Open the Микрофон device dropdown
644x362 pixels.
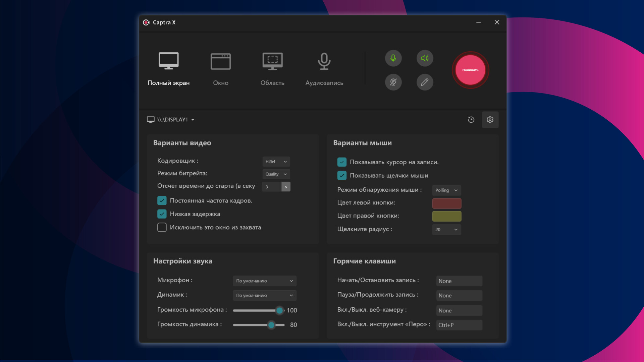point(264,281)
